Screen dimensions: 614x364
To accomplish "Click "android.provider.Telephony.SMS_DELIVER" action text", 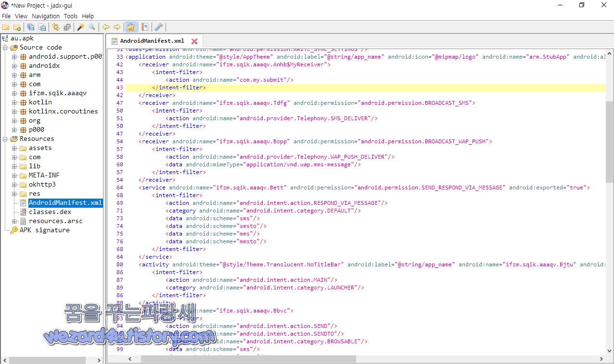I will pos(306,118).
